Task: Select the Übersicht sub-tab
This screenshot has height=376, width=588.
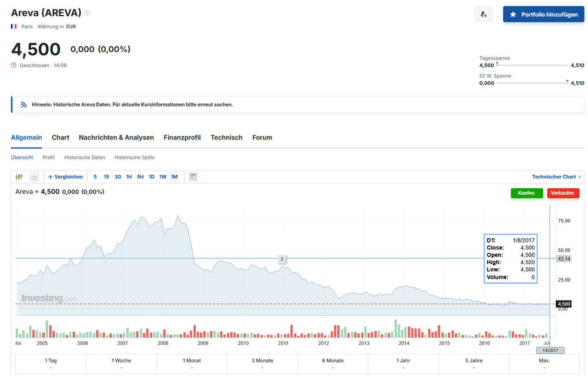Action: [22, 157]
